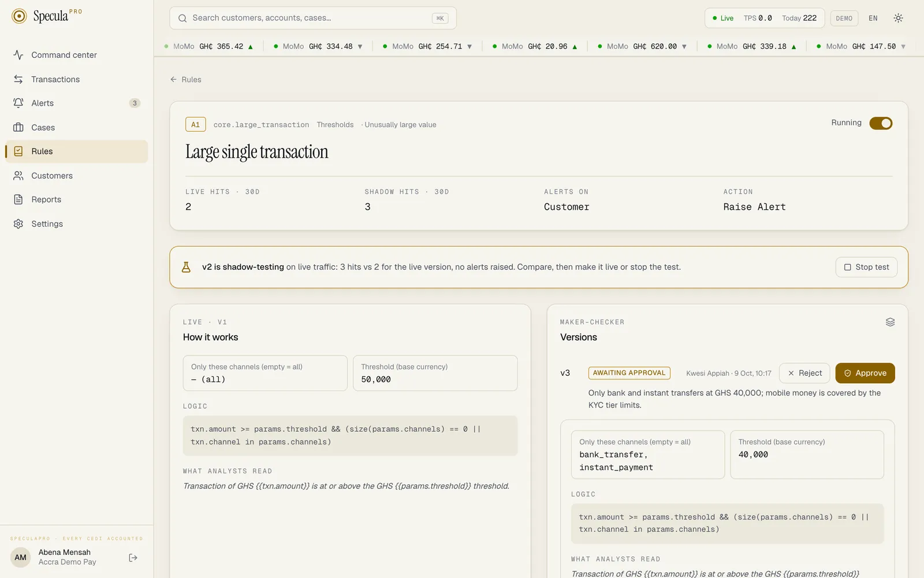The image size is (924, 578).
Task: Click the live channels field (all)
Action: coord(265,373)
